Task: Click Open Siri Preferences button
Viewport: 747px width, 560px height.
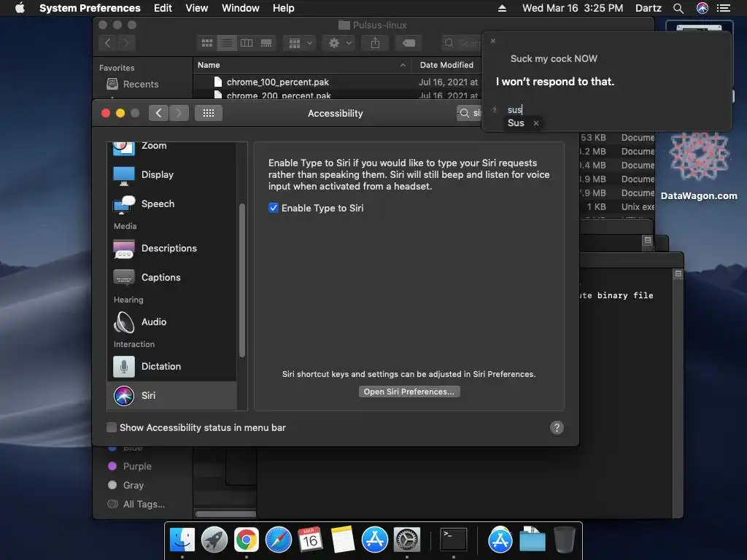Action: (x=409, y=392)
